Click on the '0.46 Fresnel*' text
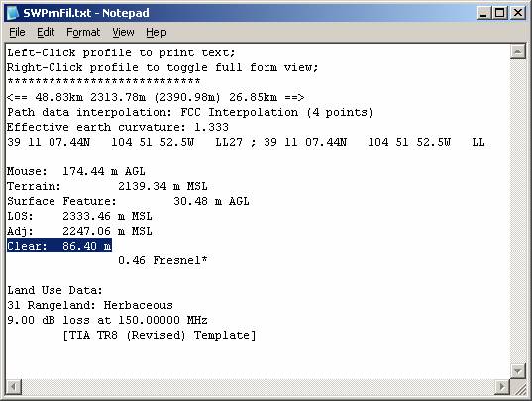Image resolution: width=532 pixels, height=401 pixels. click(162, 260)
